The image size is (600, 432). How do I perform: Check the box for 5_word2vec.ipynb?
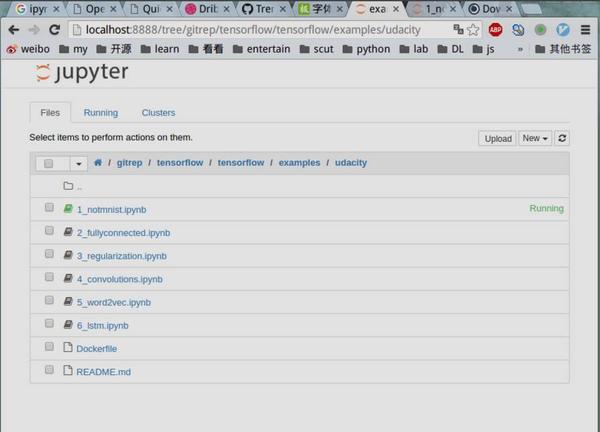(49, 300)
